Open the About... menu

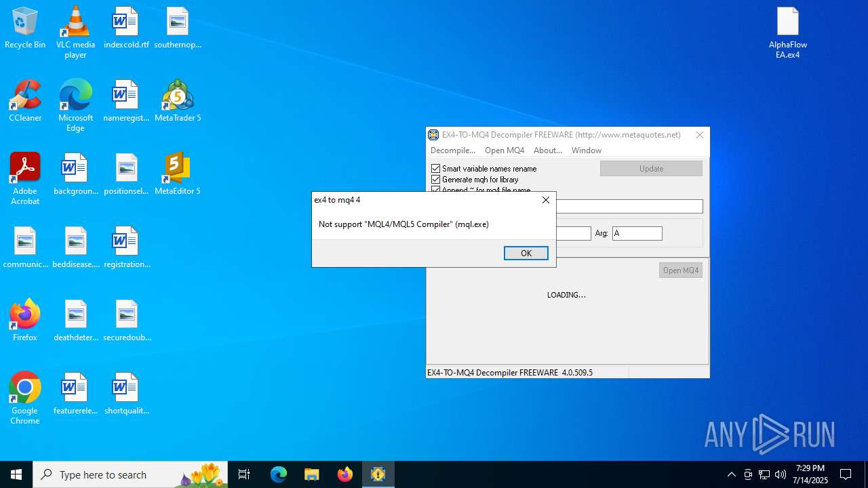point(548,150)
